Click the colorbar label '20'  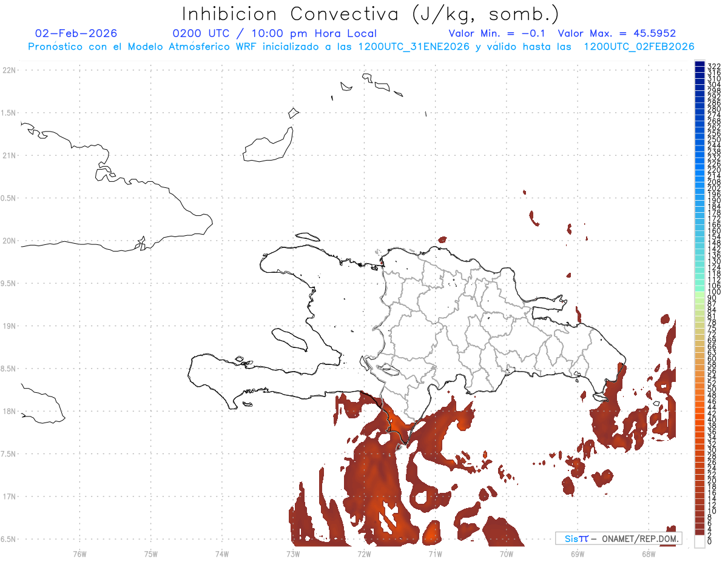[x=712, y=480]
